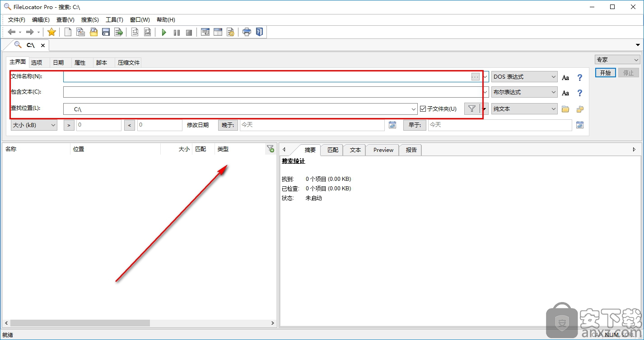Image resolution: width=644 pixels, height=340 pixels.
Task: Close the C:\ search tab
Action: 43,45
